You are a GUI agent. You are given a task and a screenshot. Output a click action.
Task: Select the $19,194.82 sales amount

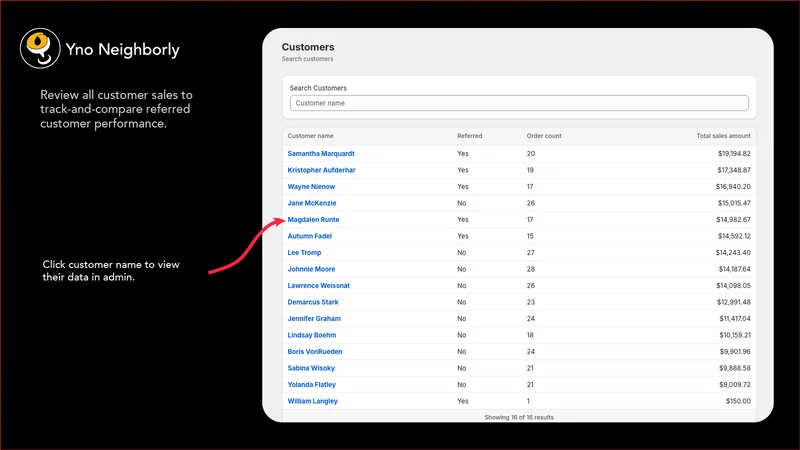point(734,154)
